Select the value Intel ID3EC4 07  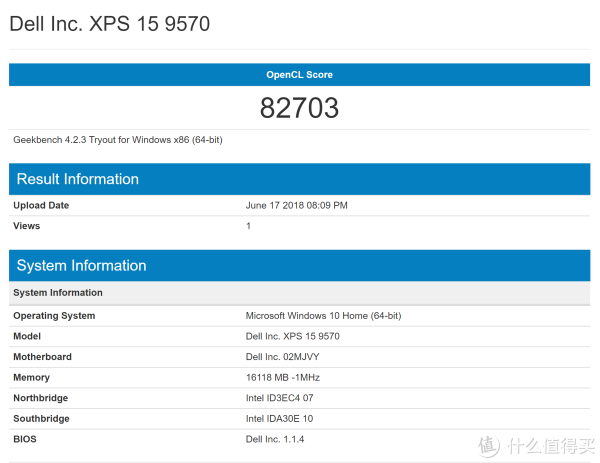click(279, 398)
